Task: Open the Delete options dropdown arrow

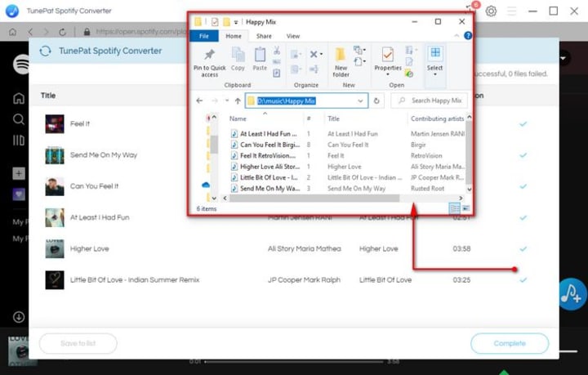Action: coord(321,55)
